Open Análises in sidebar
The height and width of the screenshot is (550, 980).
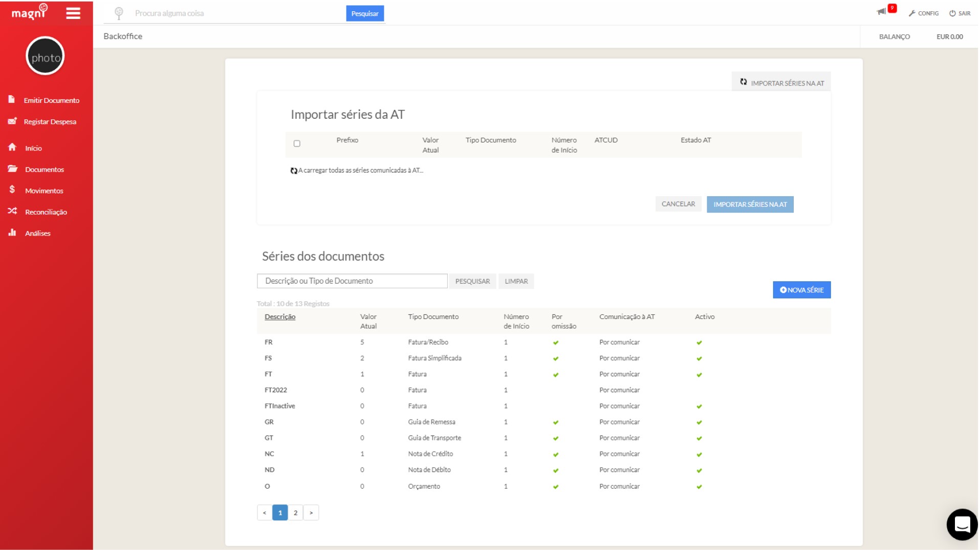click(29, 233)
